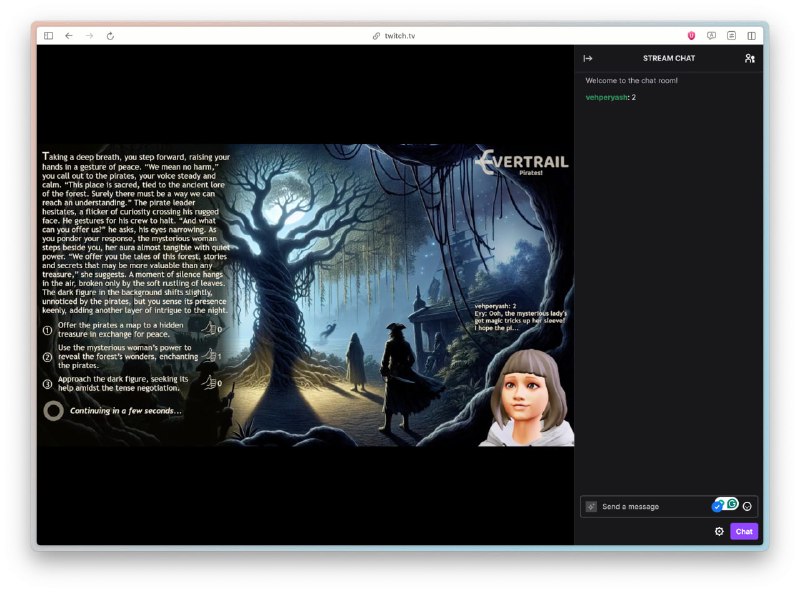Open the chat community users list

pyautogui.click(x=750, y=59)
